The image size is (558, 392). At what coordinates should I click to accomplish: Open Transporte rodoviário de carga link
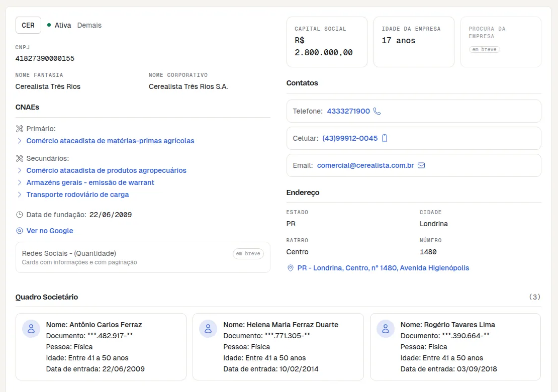click(77, 194)
